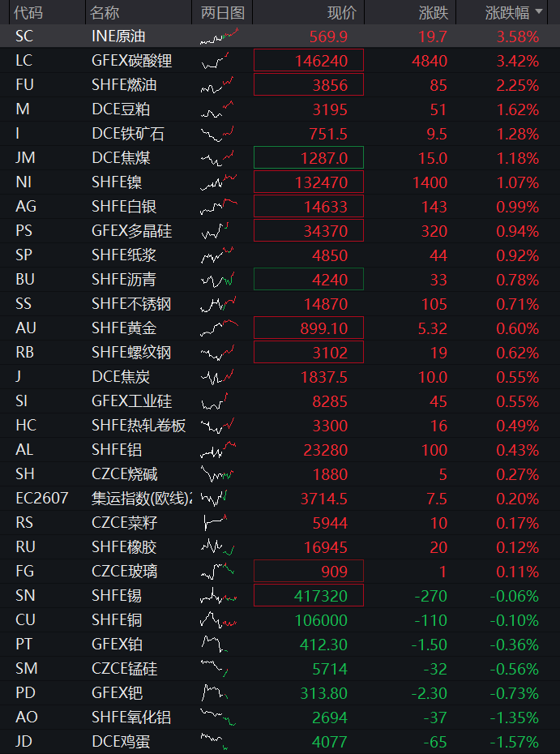Open the DCE鸡蛋 two-day sparkline
560x754 pixels.
[214, 742]
